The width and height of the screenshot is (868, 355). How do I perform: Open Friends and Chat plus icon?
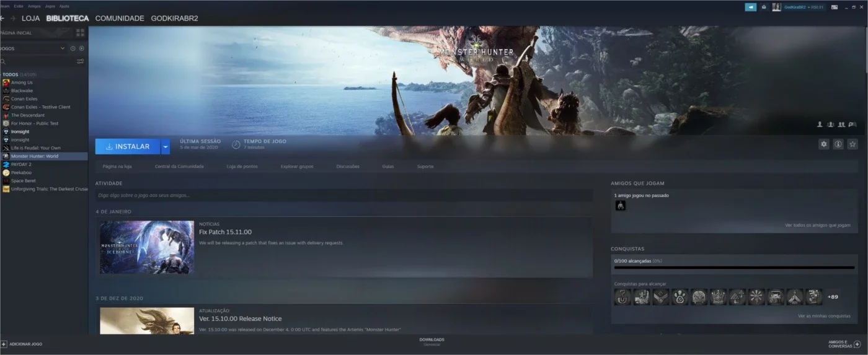tap(857, 344)
